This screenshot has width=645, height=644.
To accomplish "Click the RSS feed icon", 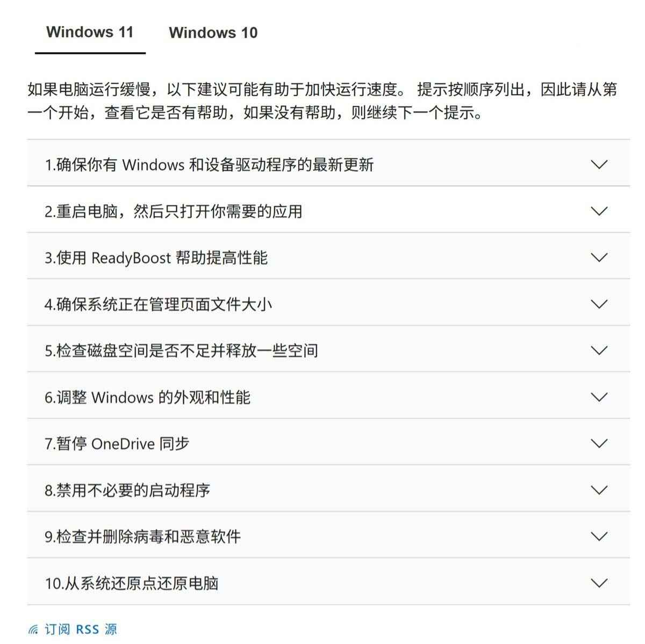I will coord(33,629).
